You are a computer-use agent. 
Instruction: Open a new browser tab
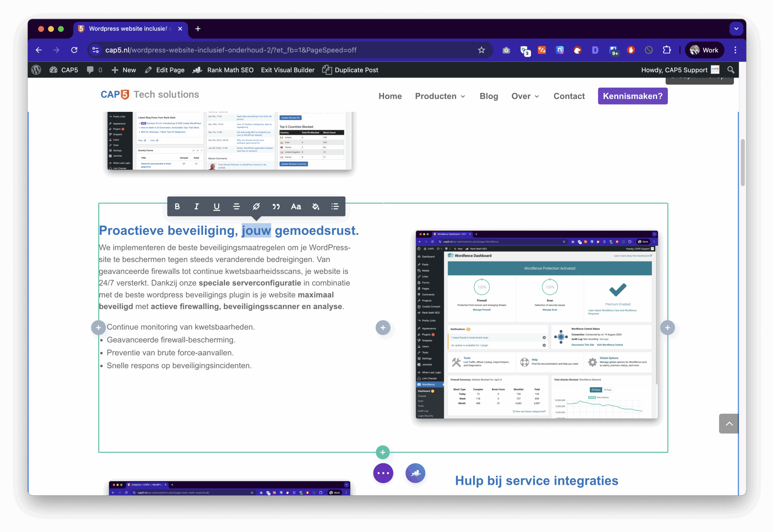pyautogui.click(x=198, y=29)
